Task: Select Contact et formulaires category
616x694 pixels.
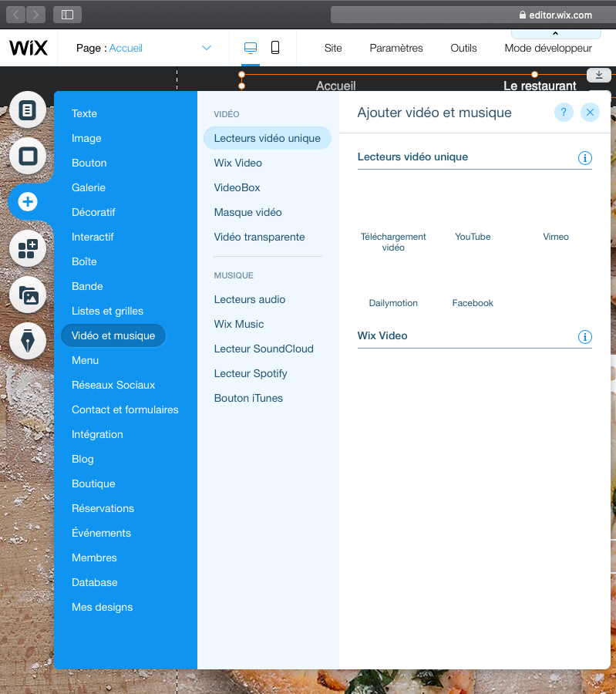Action: click(x=125, y=410)
